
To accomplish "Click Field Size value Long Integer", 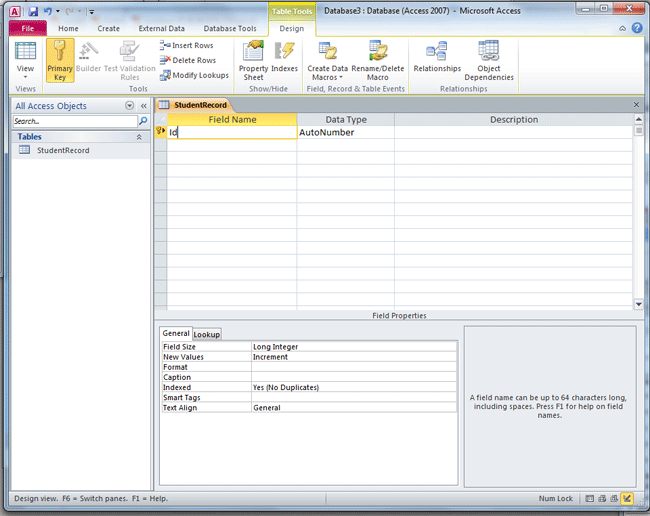I will [x=354, y=347].
